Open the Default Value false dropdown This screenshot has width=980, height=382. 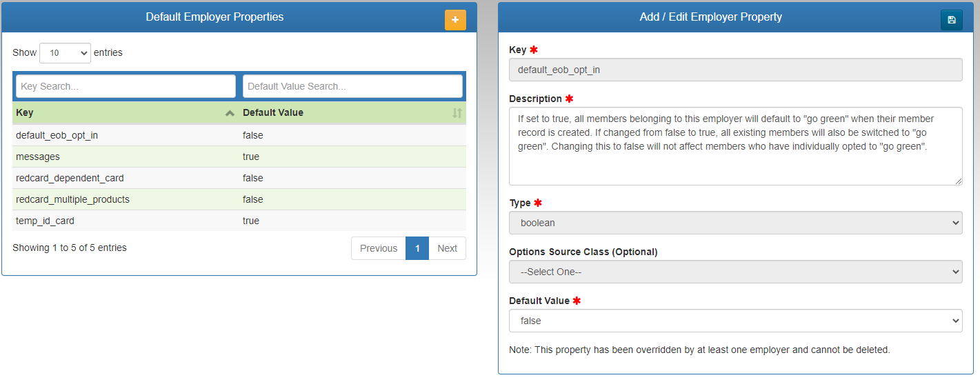pyautogui.click(x=735, y=321)
